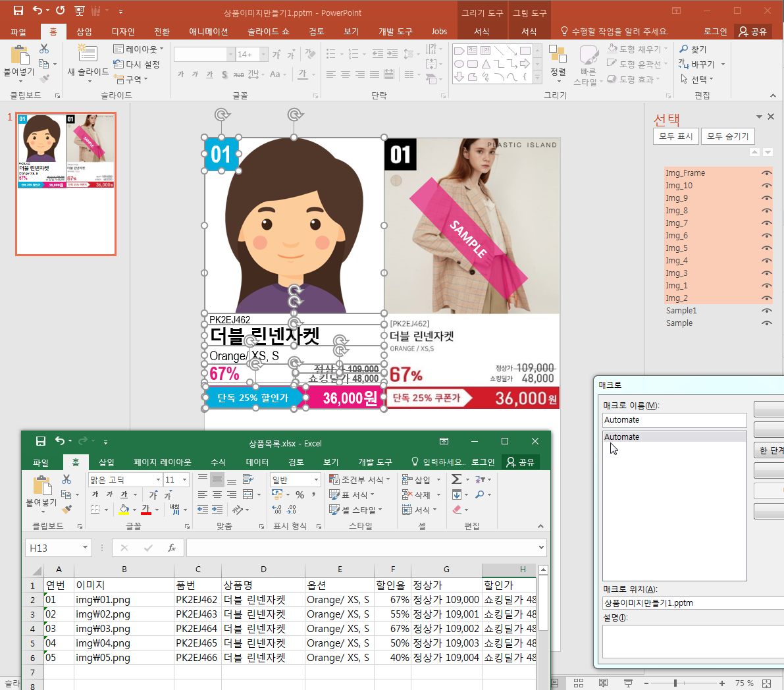784x690 pixels.
Task: Open the Excel Name Box dropdown next to H13
Action: (85, 548)
